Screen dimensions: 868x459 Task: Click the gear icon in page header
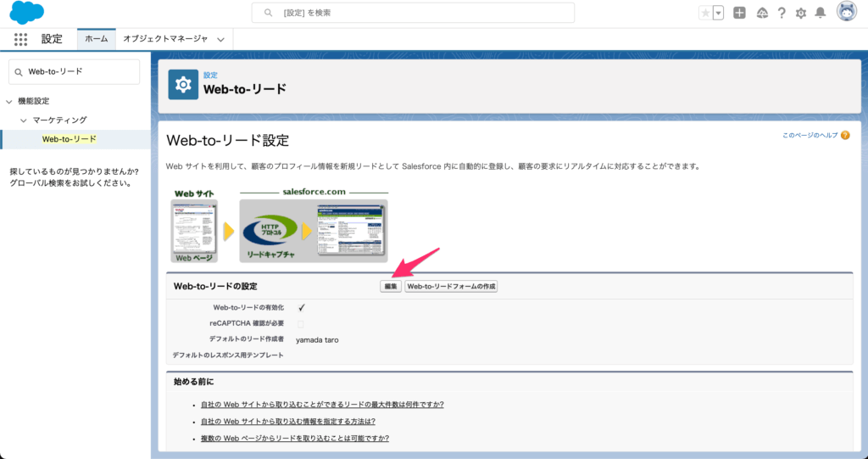[x=183, y=84]
